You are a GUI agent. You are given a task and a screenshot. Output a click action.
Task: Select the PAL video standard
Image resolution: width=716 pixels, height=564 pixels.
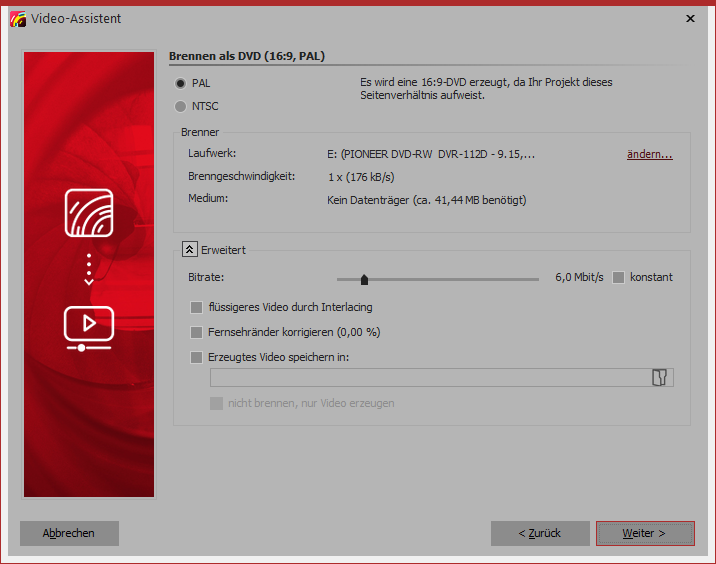pyautogui.click(x=180, y=83)
